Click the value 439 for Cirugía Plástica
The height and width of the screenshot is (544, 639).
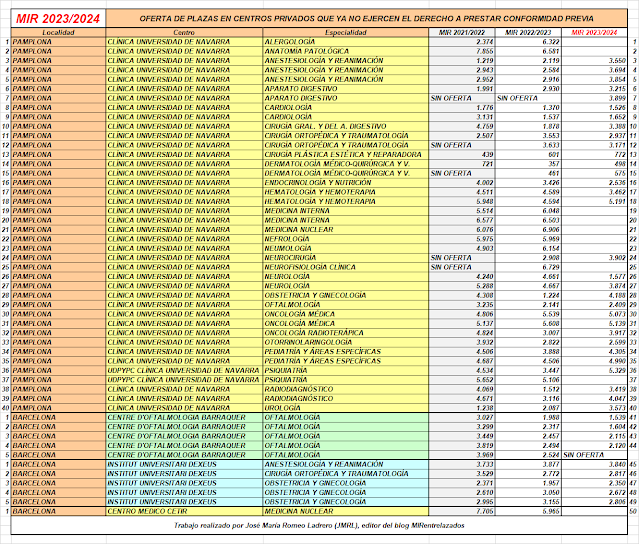tap(487, 154)
